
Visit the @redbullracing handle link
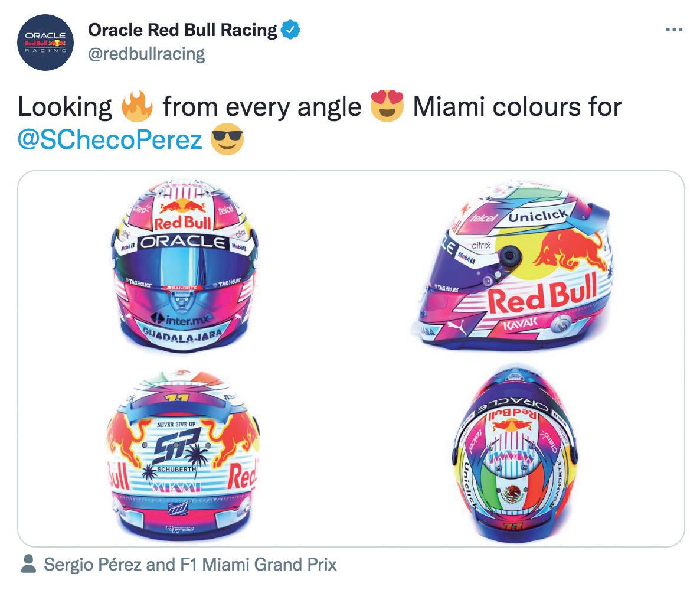tap(146, 54)
